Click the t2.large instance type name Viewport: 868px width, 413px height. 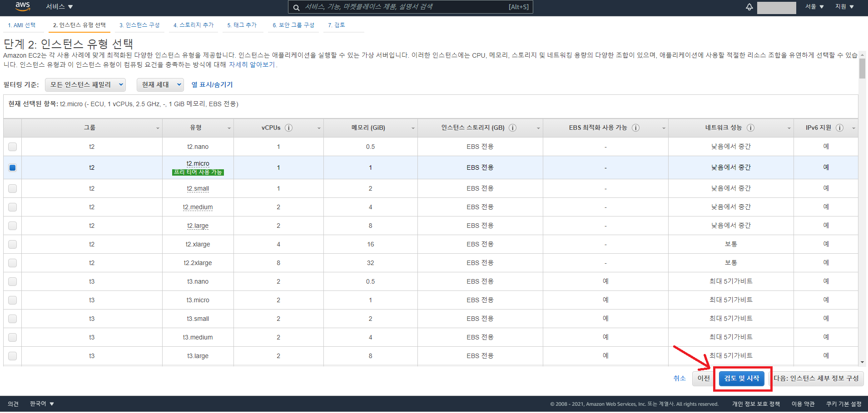198,226
